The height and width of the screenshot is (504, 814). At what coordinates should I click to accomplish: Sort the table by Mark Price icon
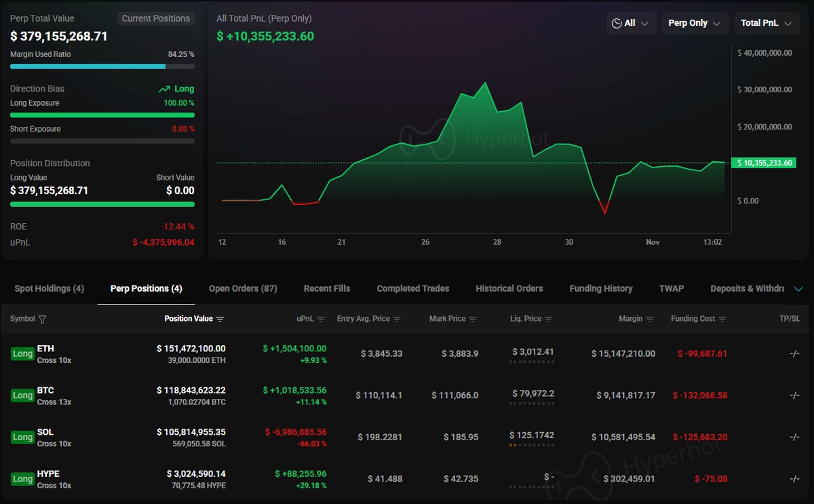click(x=473, y=319)
